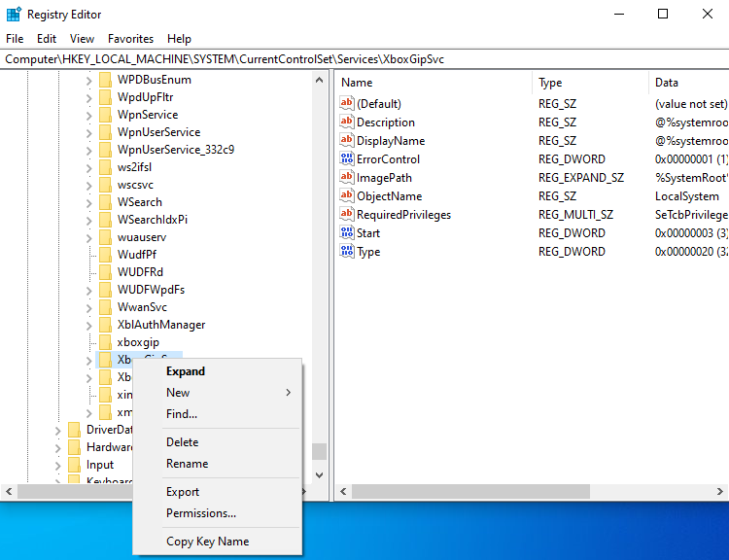Screen dimensions: 729x560
Task: Click the ws2ifsl folder icon
Action: (x=106, y=167)
